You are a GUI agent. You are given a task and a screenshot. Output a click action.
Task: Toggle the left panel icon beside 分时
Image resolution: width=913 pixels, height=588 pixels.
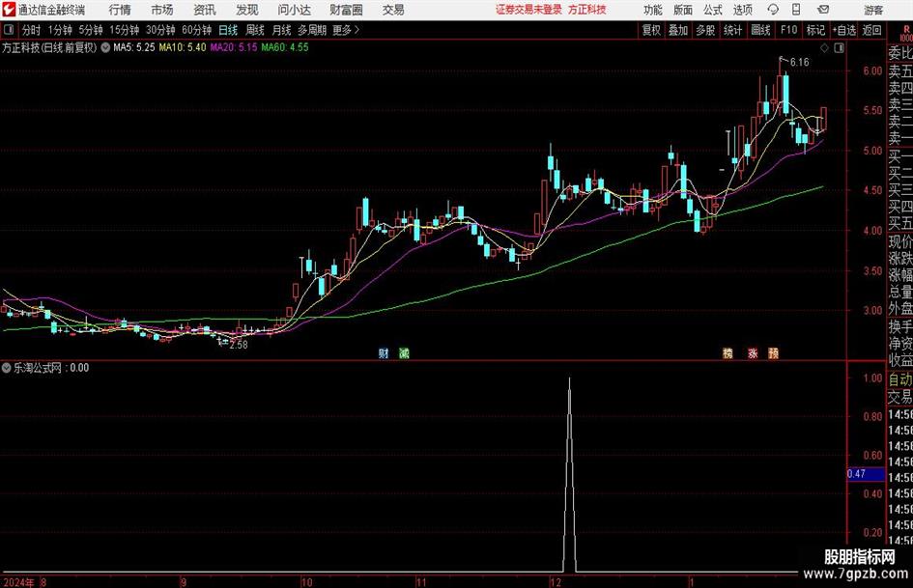[9, 30]
